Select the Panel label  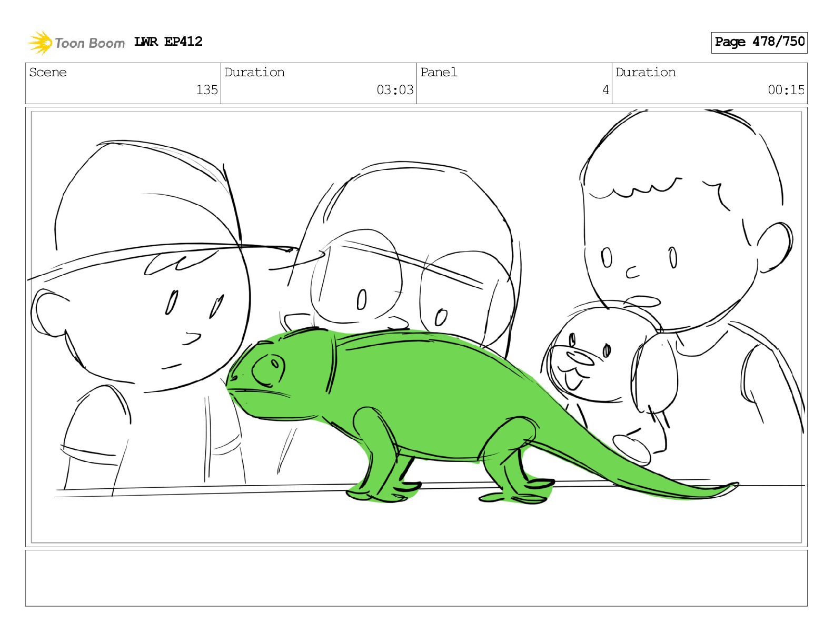point(439,72)
